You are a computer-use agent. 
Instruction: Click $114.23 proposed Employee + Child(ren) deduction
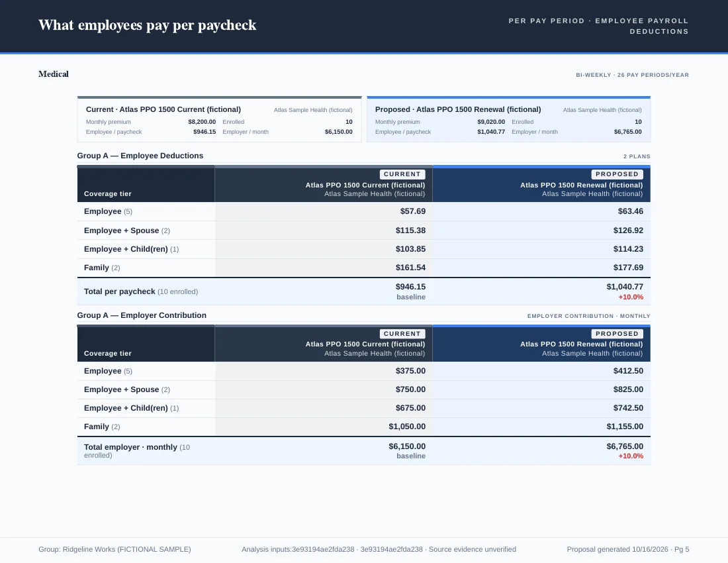click(628, 249)
